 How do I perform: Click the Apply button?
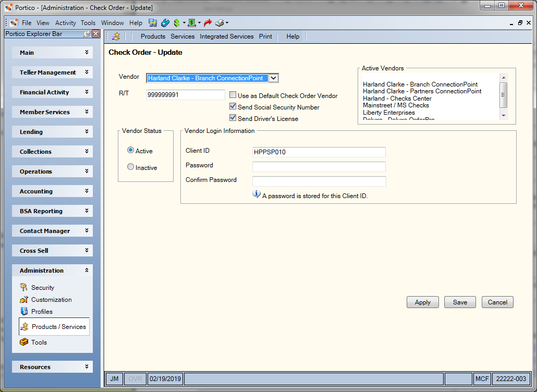423,302
